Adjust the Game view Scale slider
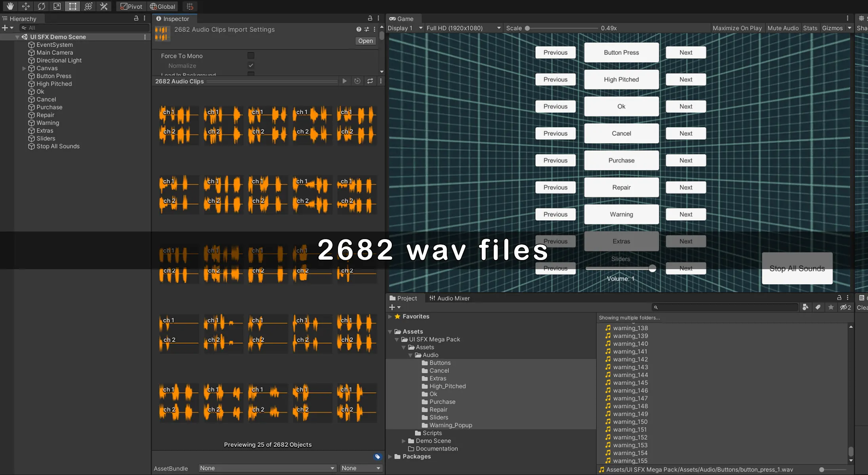Screen dimensions: 868x475 (527, 28)
